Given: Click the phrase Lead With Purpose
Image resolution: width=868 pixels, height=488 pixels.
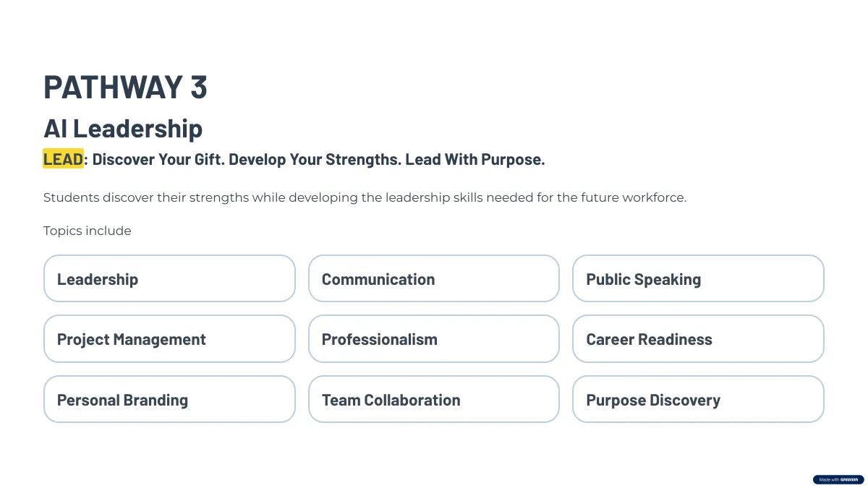Looking at the screenshot, I should [475, 159].
